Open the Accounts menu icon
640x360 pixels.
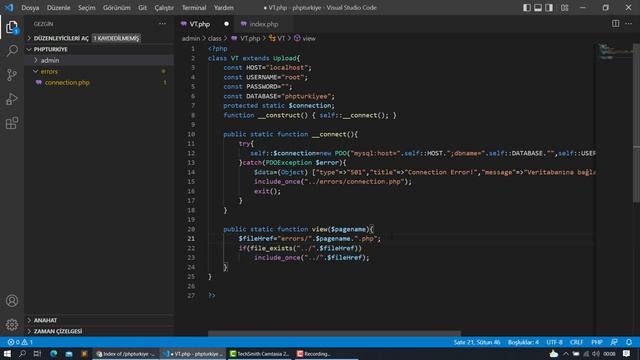[x=12, y=301]
